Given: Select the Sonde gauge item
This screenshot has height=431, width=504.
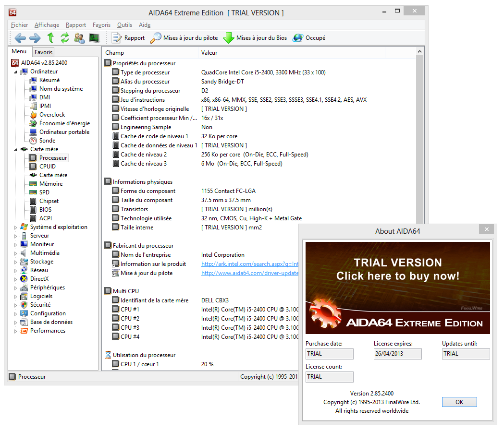Looking at the screenshot, I should 47,141.
